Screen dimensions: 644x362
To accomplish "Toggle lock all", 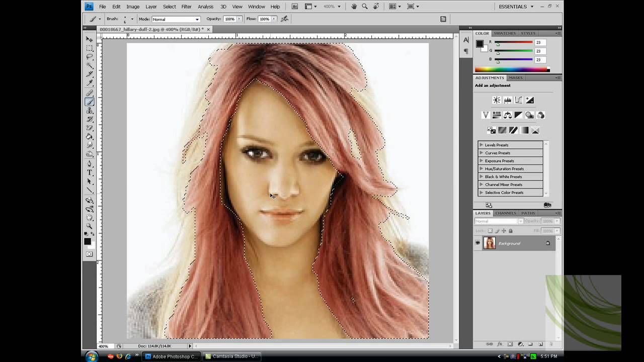I will [511, 231].
